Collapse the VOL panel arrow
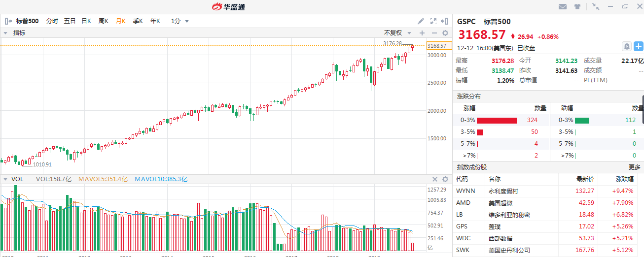Viewport: 644px width, 257px height. [x=5, y=179]
